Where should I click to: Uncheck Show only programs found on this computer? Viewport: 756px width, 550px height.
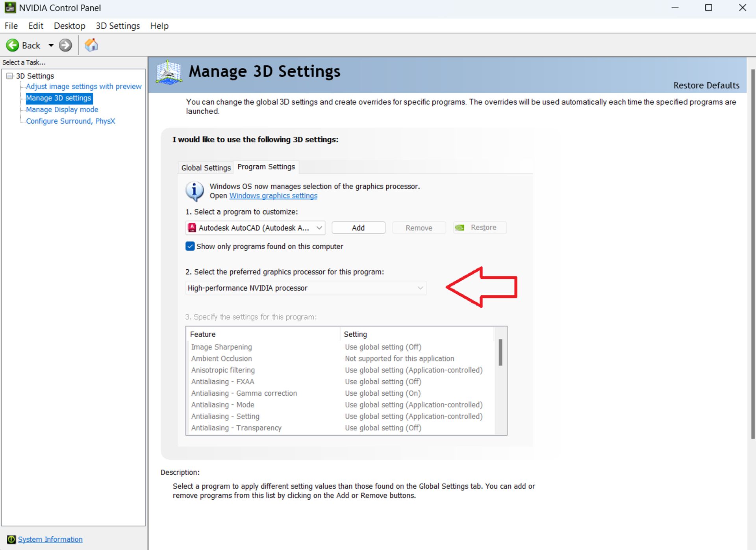pyautogui.click(x=190, y=246)
